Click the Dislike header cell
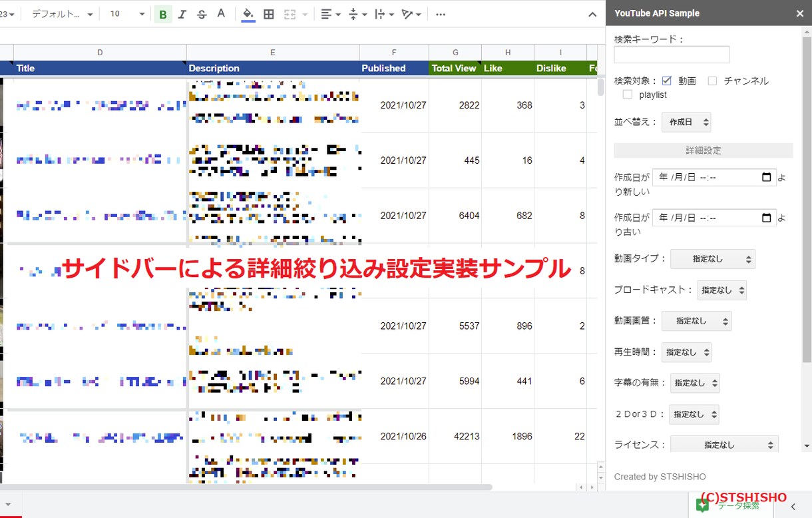Image resolution: width=812 pixels, height=518 pixels. (x=560, y=68)
